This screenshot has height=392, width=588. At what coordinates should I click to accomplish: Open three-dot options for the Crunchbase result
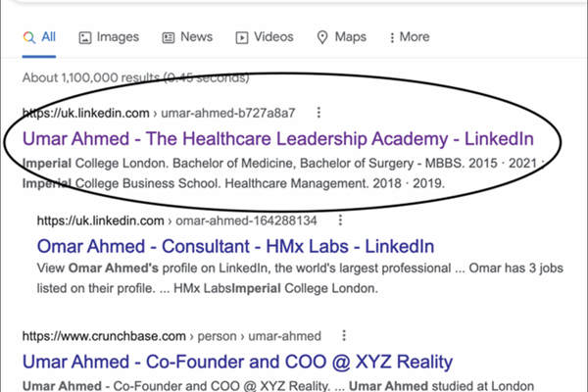pos(345,335)
